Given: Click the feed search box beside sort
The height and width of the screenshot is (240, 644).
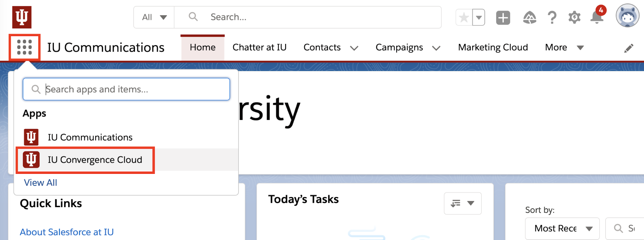Looking at the screenshot, I should click(x=625, y=228).
